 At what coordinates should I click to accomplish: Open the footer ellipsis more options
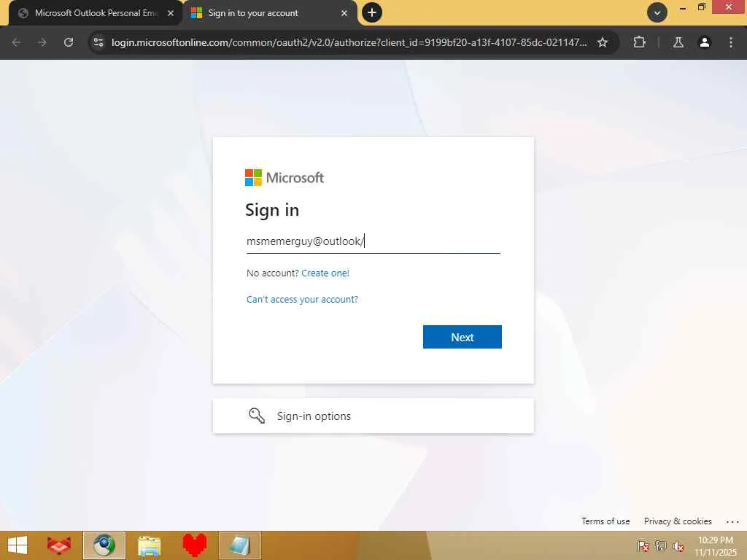point(732,522)
